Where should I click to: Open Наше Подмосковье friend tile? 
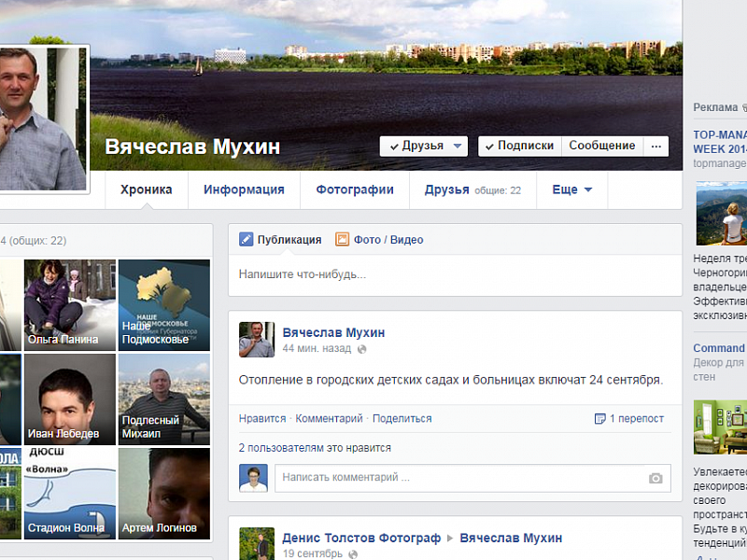tap(164, 305)
